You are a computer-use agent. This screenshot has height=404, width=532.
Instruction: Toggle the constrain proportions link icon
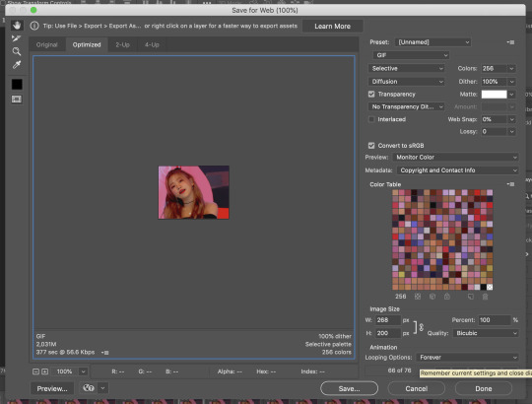click(x=422, y=327)
